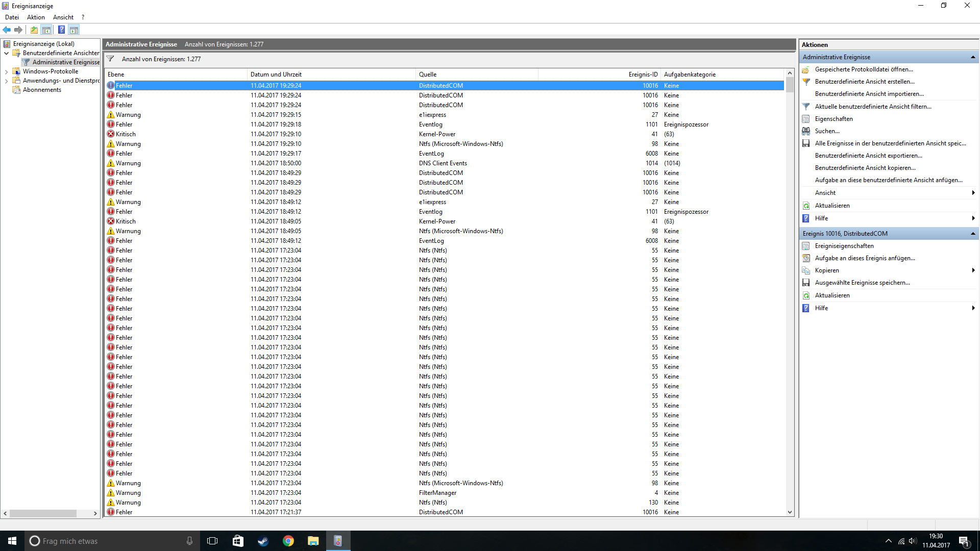Toggle the console tree pane toolbar icon
This screenshot has height=551, width=980.
click(x=46, y=30)
